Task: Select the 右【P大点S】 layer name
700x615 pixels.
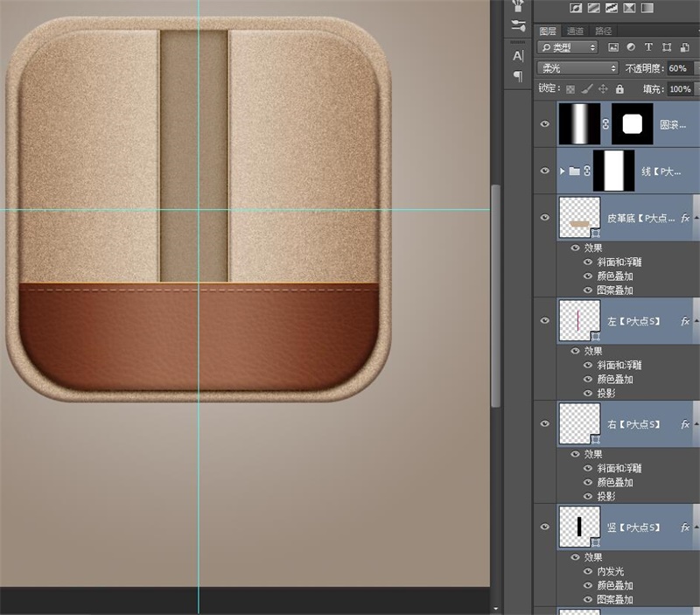Action: 633,424
